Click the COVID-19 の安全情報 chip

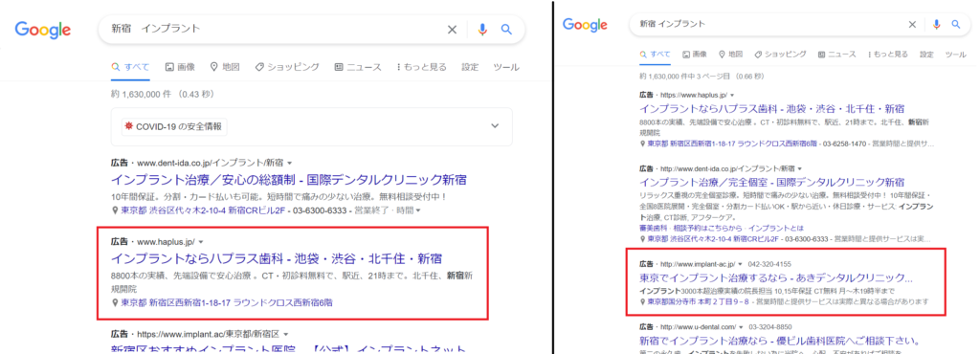pos(174,126)
